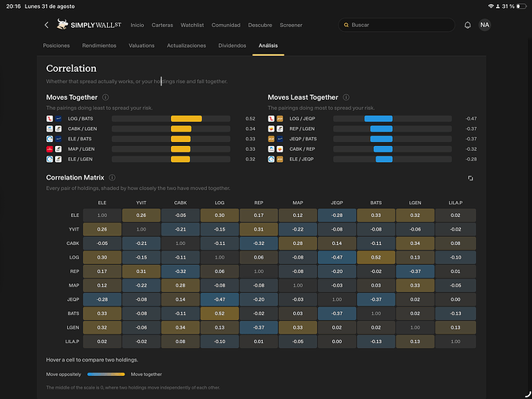Go to Carteras in top navigation
Screen dimensions: 532x399
tap(162, 25)
